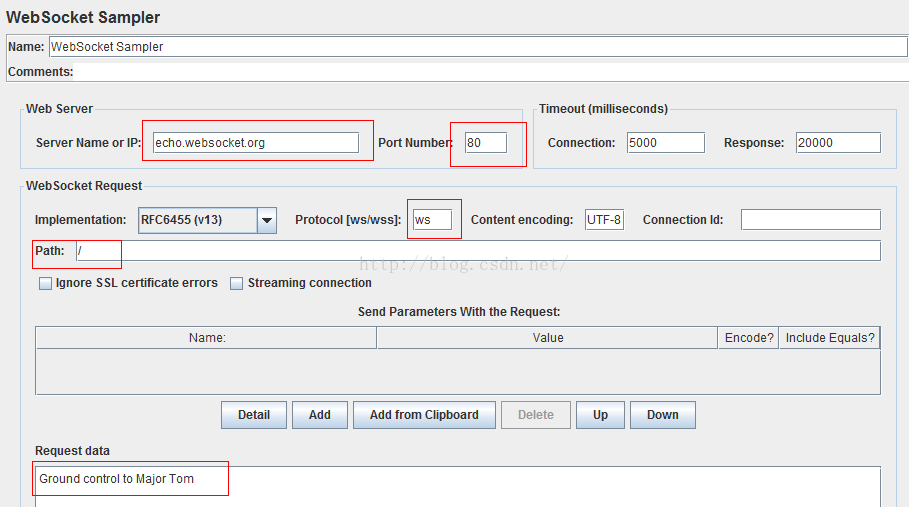Click the Include Equals? column header
Image resolution: width=909 pixels, height=507 pixels.
click(830, 338)
